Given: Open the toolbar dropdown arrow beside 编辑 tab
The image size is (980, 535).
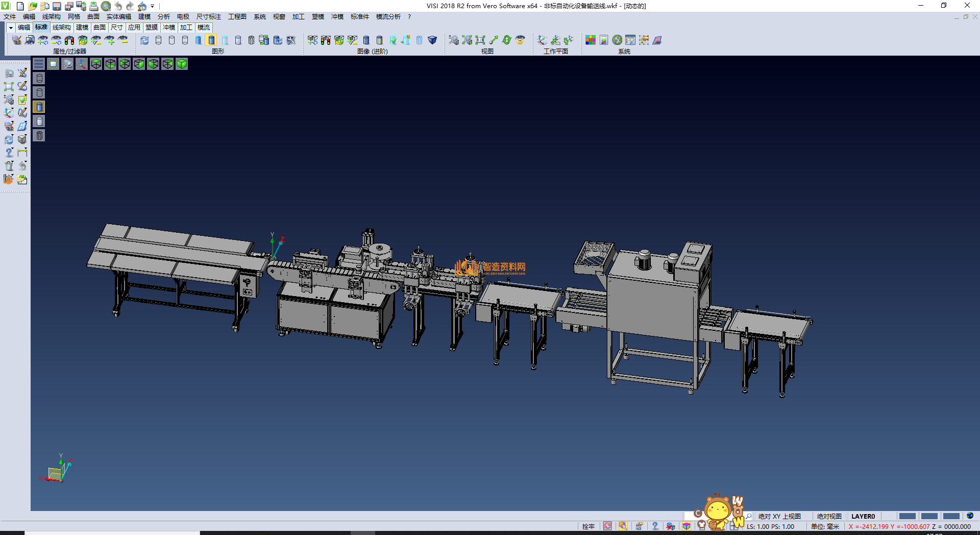Looking at the screenshot, I should click(11, 28).
